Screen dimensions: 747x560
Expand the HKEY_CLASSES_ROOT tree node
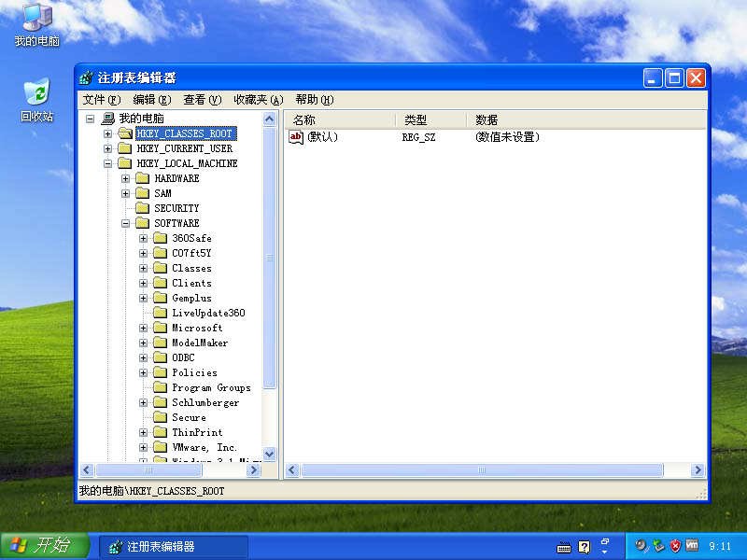(x=108, y=133)
